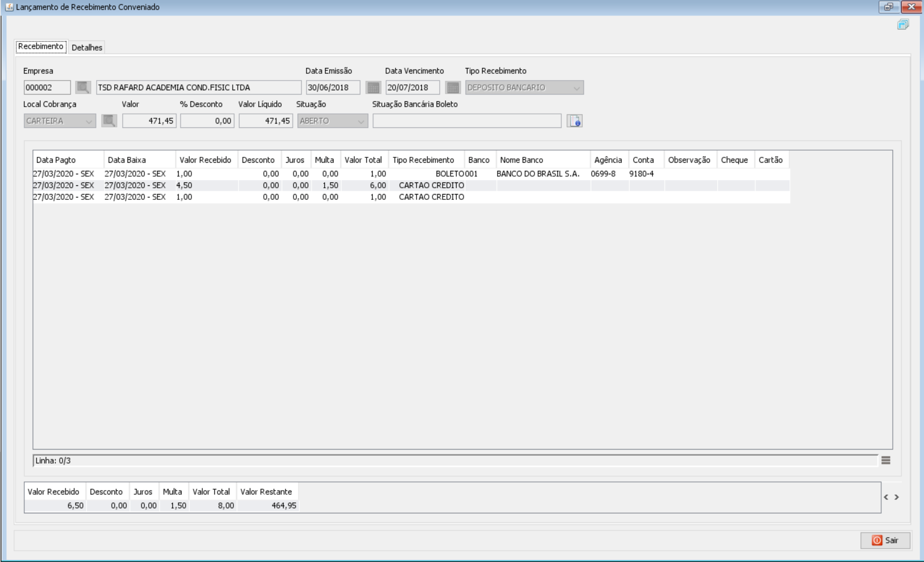
Task: Restore the window using the title bar button
Action: (889, 7)
